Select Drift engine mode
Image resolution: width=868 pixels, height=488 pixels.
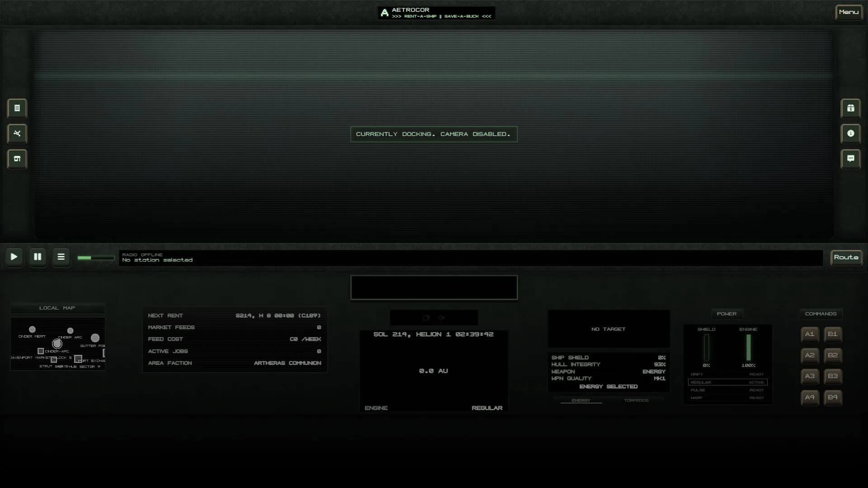727,375
